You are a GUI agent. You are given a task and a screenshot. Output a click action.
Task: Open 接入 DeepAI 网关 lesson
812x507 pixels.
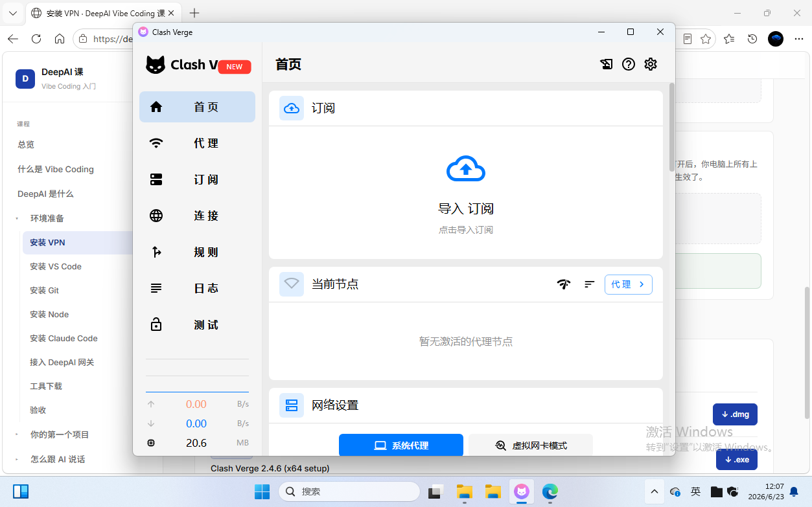(62, 362)
